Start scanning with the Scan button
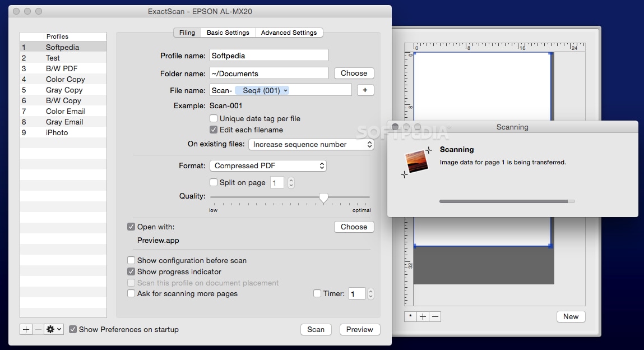Viewport: 644px width, 350px height. [x=316, y=329]
